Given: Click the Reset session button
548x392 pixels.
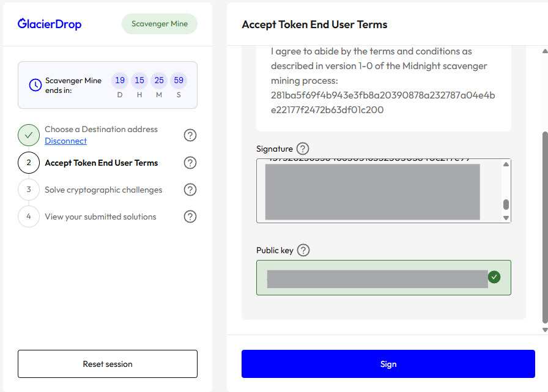Looking at the screenshot, I should 108,364.
